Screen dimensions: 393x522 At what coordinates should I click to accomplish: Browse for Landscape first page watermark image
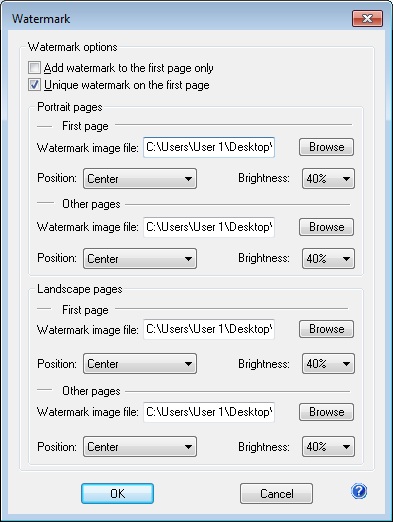326,329
